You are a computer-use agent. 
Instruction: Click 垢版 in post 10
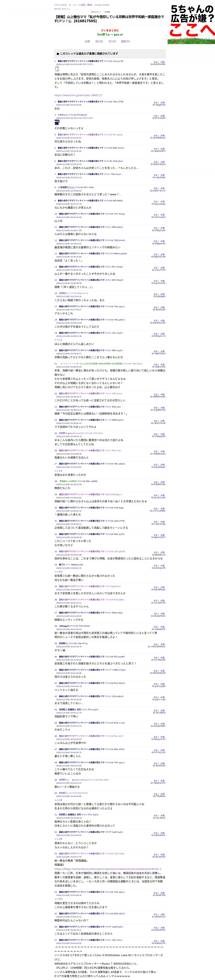155,215
